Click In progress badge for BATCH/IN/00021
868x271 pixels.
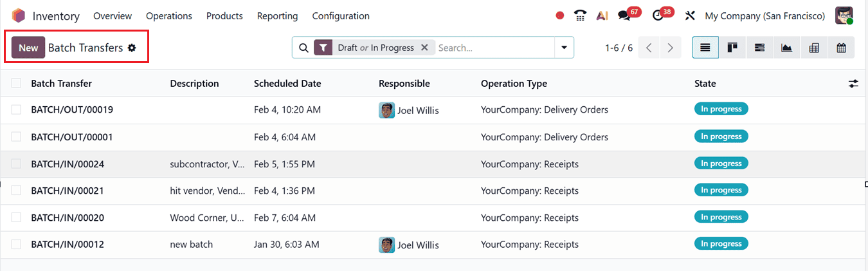721,191
